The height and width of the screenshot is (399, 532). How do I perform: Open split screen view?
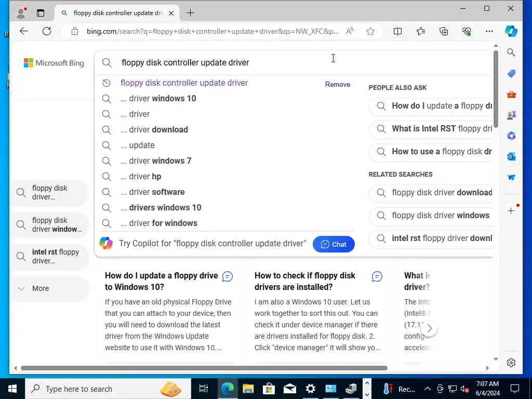point(397,31)
